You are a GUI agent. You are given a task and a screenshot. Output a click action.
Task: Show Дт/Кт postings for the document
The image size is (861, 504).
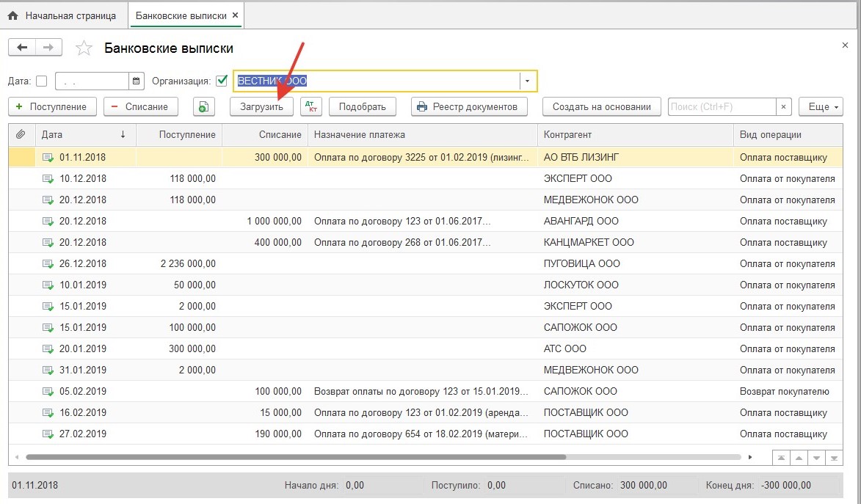pyautogui.click(x=311, y=106)
